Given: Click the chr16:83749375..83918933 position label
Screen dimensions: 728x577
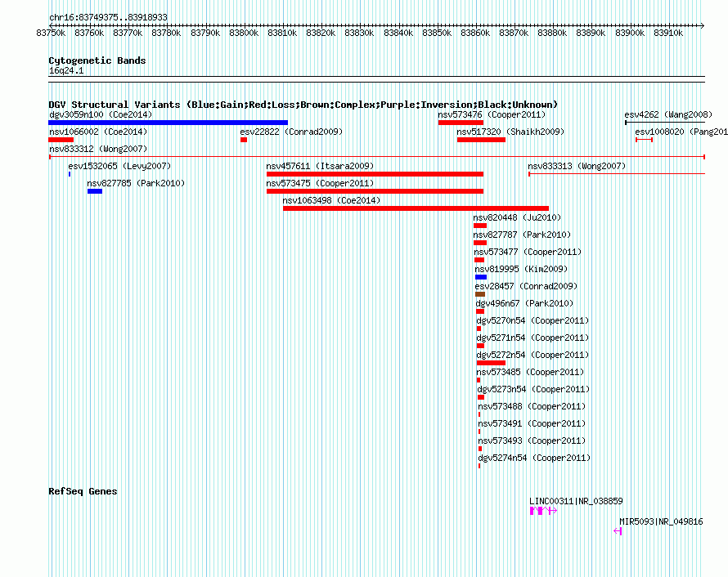Looking at the screenshot, I should 108,18.
